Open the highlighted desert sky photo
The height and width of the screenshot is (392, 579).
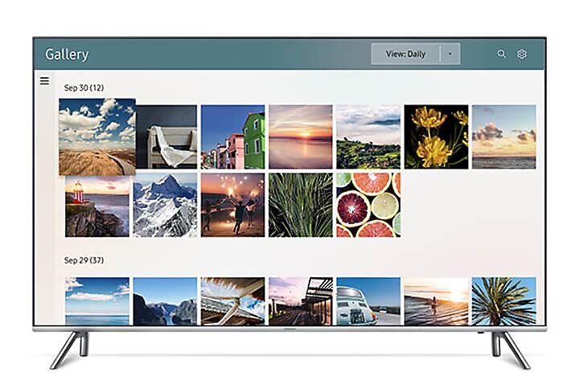97,137
